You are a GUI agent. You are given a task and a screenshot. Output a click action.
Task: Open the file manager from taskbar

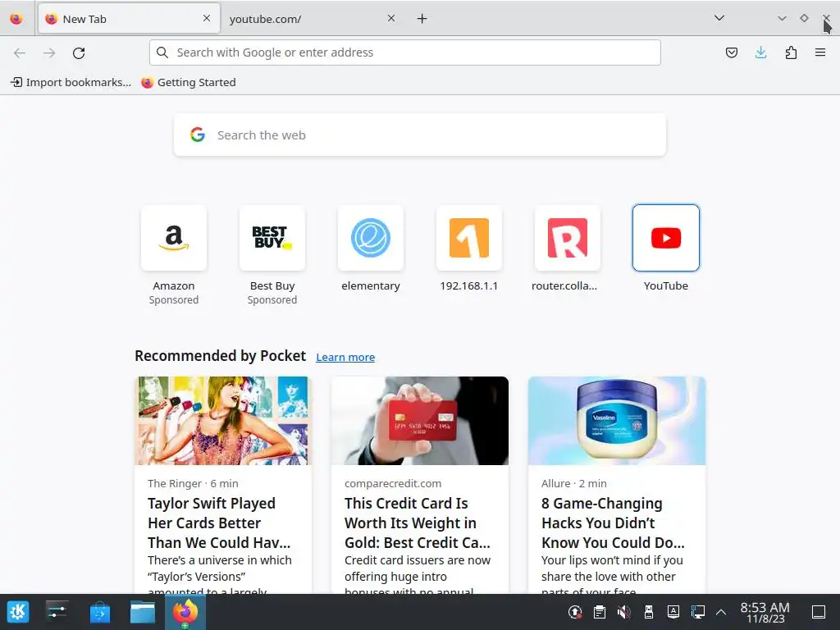[x=143, y=612]
